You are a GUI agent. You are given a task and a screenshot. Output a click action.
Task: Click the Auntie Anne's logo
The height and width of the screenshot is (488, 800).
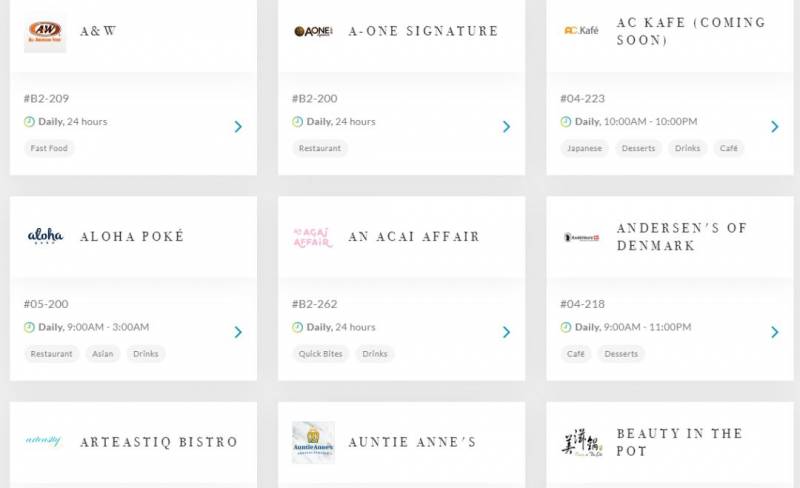[x=313, y=442]
